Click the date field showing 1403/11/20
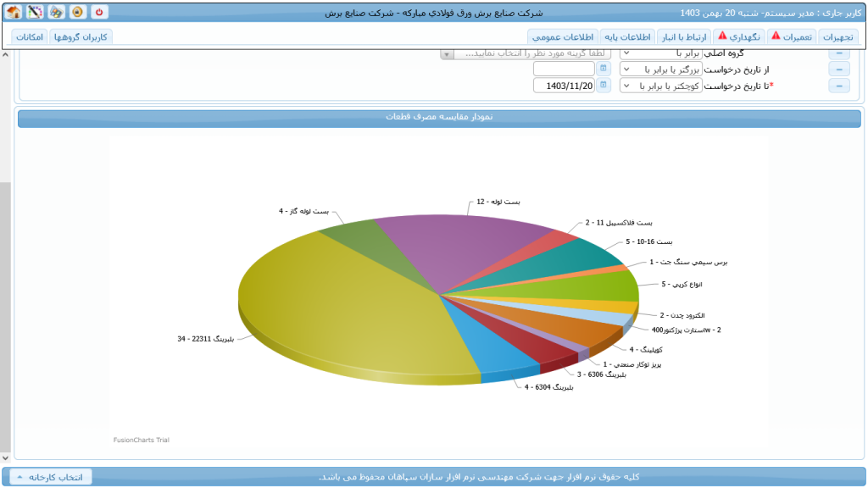This screenshot has width=868, height=488. tap(563, 85)
